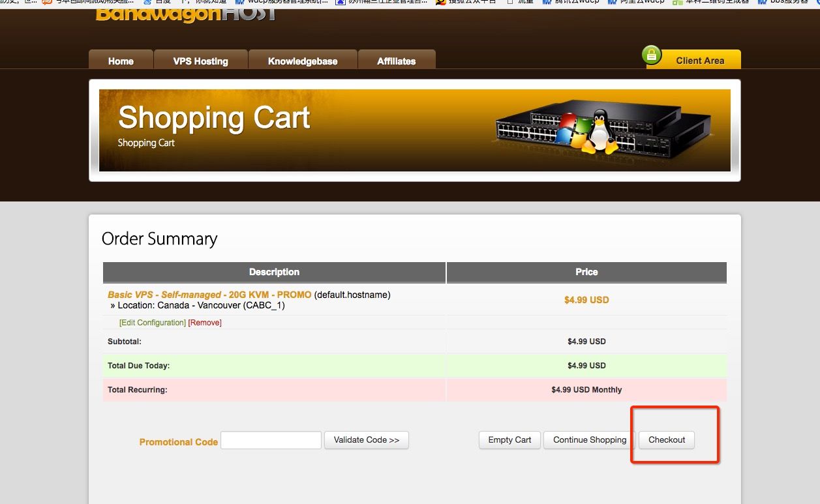Click the Subtotal: label
Image resolution: width=820 pixels, height=504 pixels.
(x=125, y=342)
